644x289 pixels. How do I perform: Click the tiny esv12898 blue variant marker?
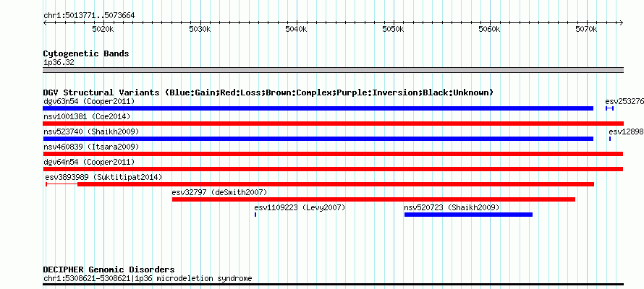(x=610, y=139)
